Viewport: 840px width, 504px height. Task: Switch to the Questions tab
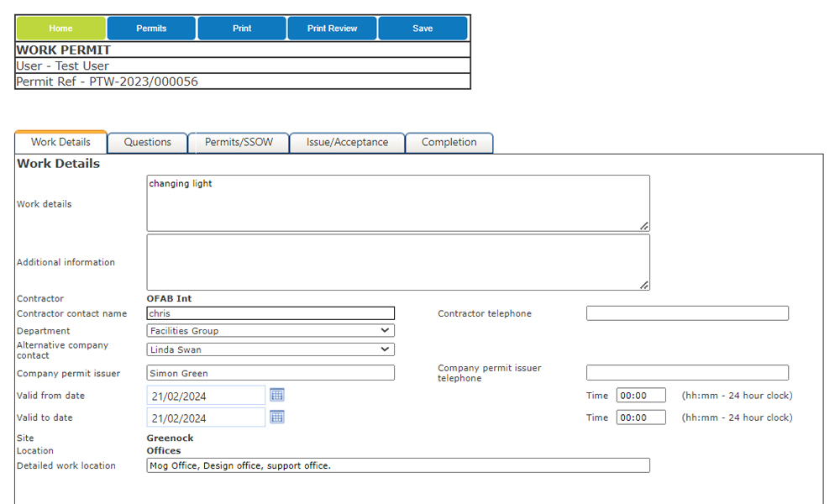(x=147, y=142)
